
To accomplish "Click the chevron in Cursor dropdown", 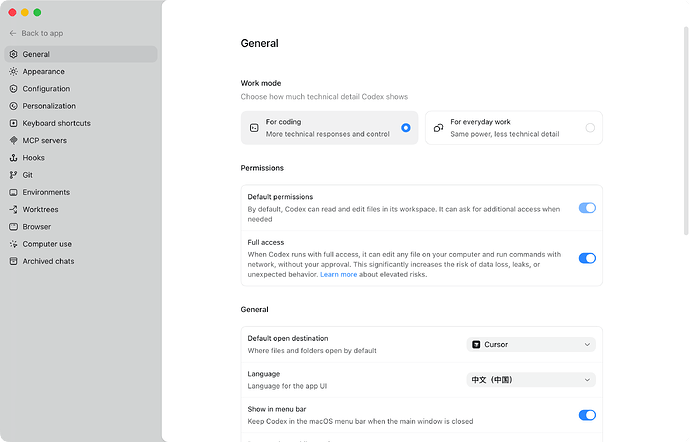I will coord(587,344).
